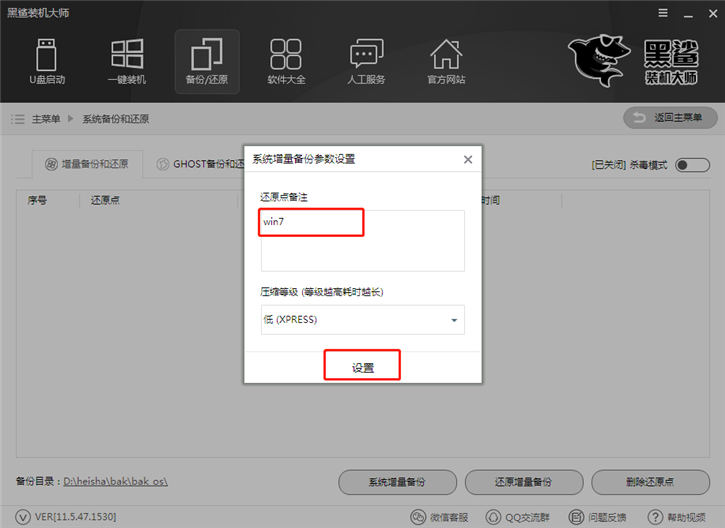
Task: Click the 还原点备注 text field
Action: point(362,240)
